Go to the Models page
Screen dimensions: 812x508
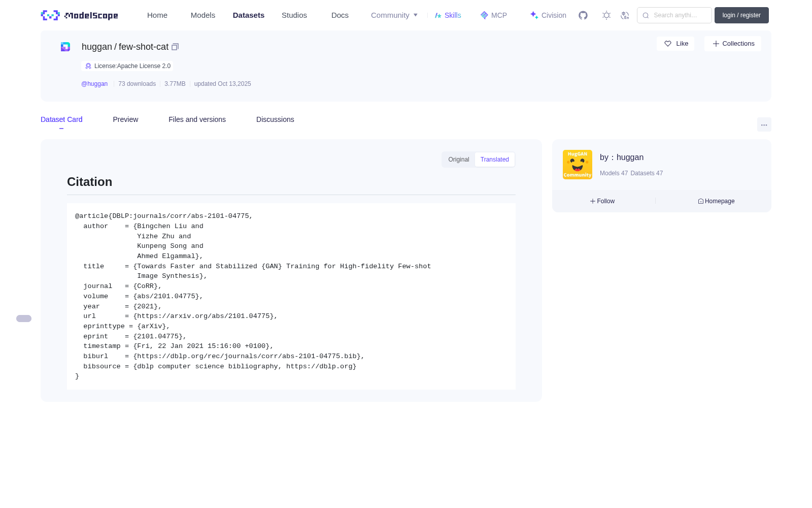tap(203, 15)
